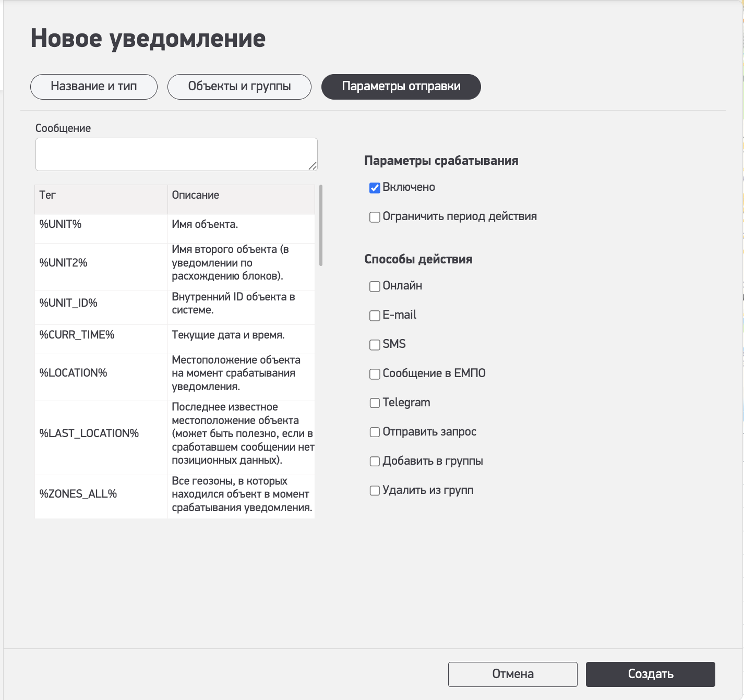The height and width of the screenshot is (700, 744).
Task: Click the %UNIT% tag row
Action: [61, 225]
